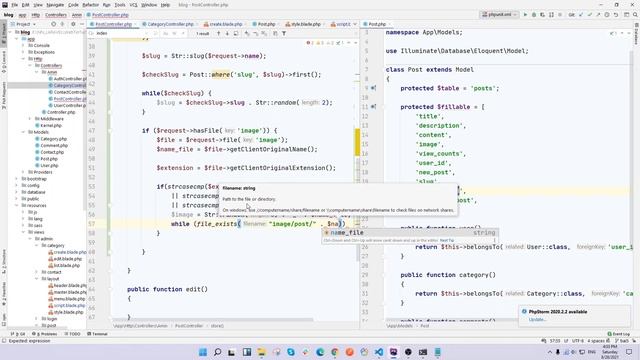
Task: Show hidden editor tabs dropdown
Action: click(355, 24)
